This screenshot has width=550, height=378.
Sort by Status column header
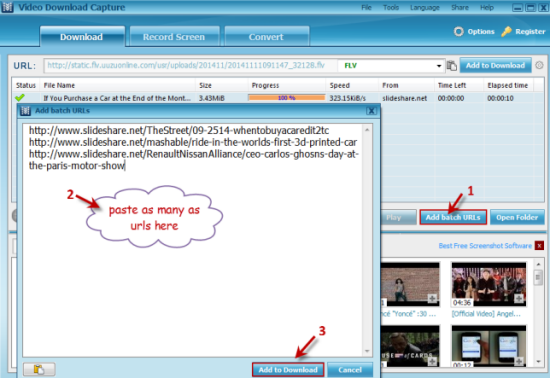[26, 85]
